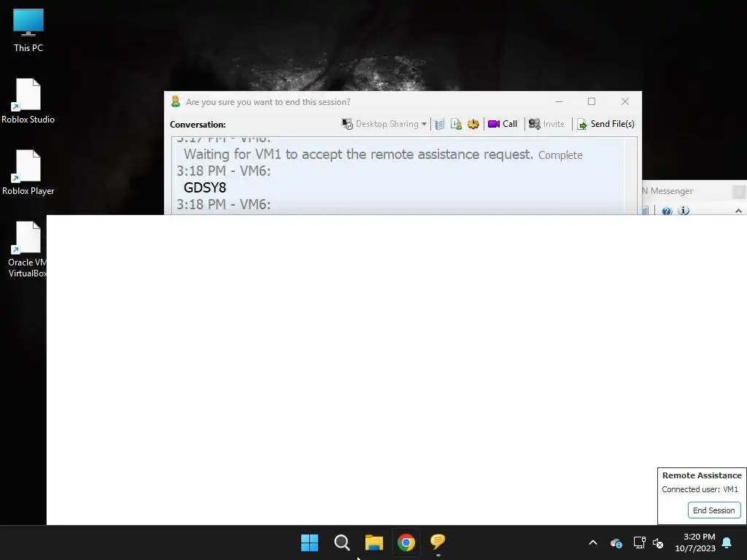Select the Roblox Studio shortcut

click(x=28, y=101)
